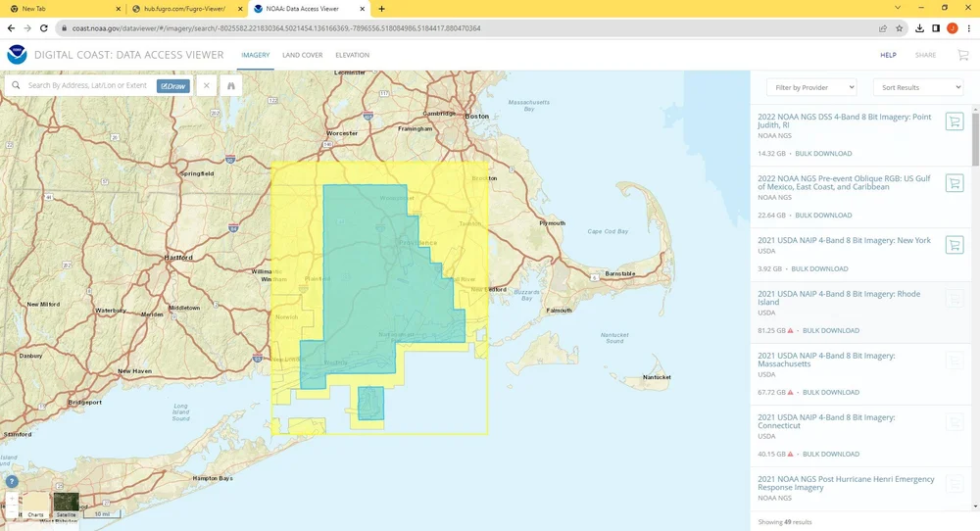Screen dimensions: 980x531
Task: Close the hub.fugro.com tab
Action: [240, 9]
